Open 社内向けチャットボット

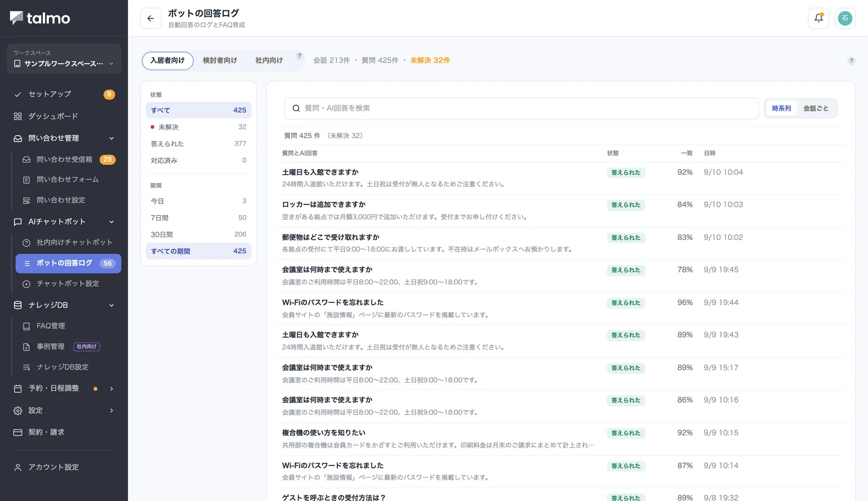(x=68, y=243)
